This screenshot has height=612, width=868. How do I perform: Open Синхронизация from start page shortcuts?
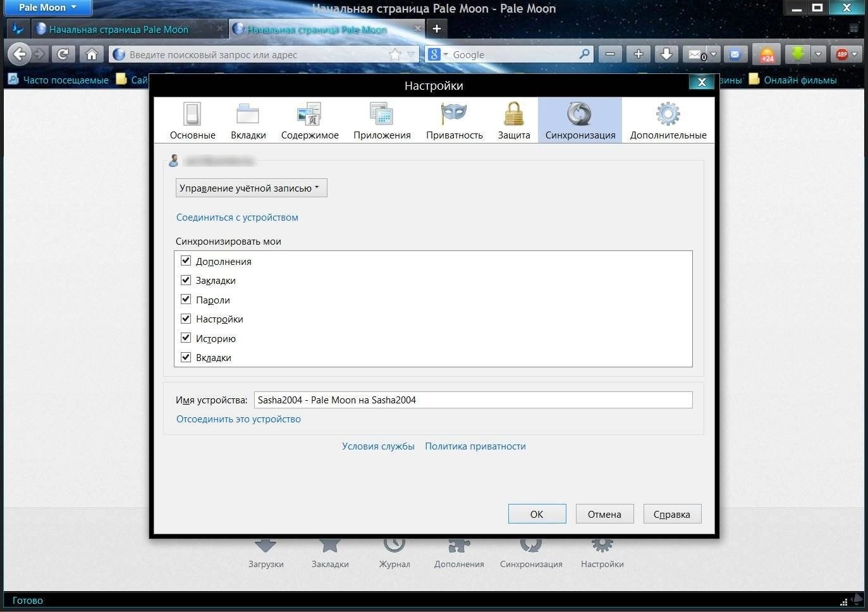[x=531, y=553]
